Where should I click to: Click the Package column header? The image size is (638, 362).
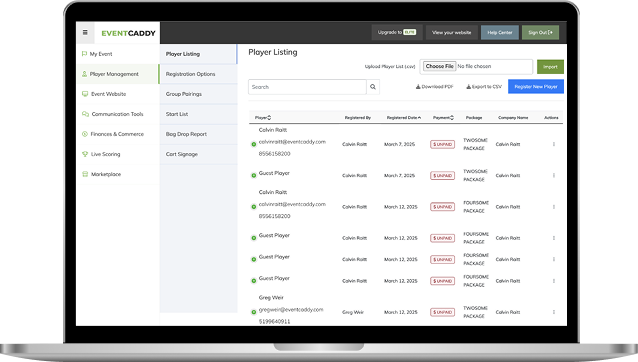(474, 118)
